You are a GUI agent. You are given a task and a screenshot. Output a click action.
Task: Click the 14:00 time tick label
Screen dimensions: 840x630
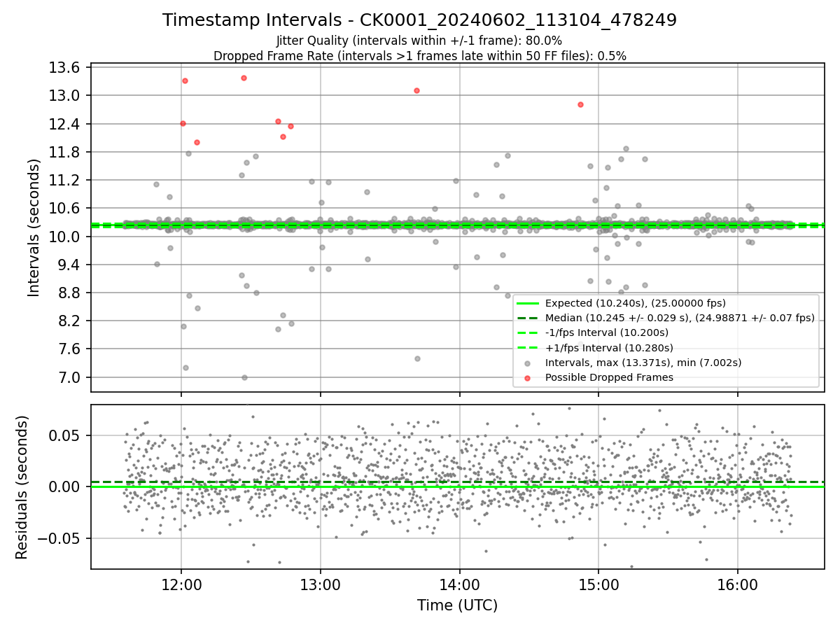[x=459, y=584]
